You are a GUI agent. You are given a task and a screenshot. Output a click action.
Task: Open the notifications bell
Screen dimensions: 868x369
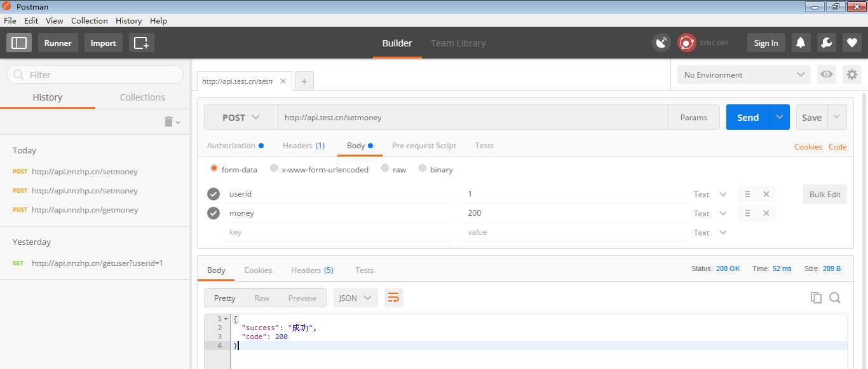pyautogui.click(x=801, y=43)
